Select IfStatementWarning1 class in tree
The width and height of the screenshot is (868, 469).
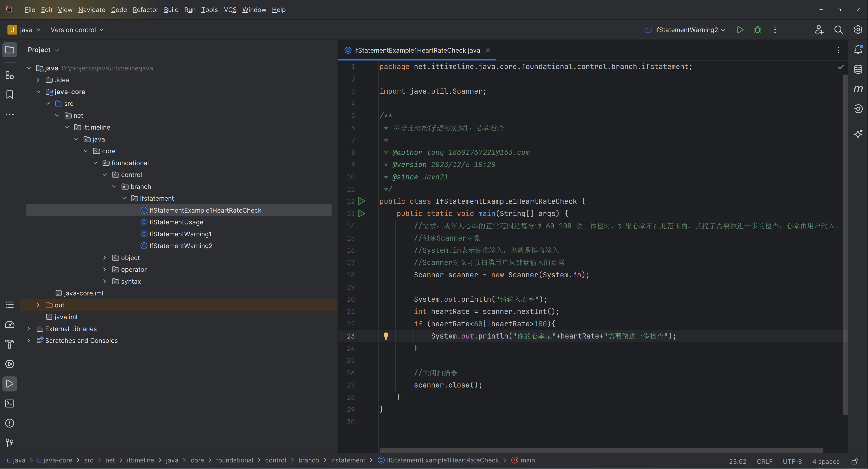coord(180,234)
